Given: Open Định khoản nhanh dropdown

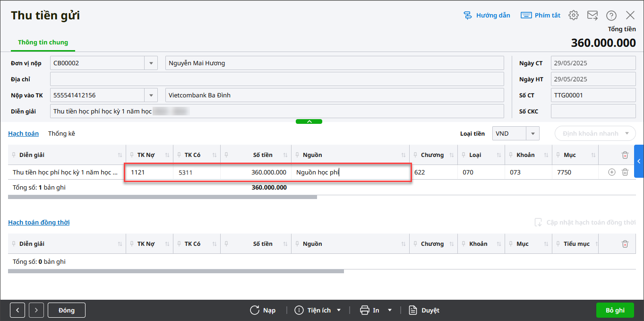Looking at the screenshot, I should [595, 133].
